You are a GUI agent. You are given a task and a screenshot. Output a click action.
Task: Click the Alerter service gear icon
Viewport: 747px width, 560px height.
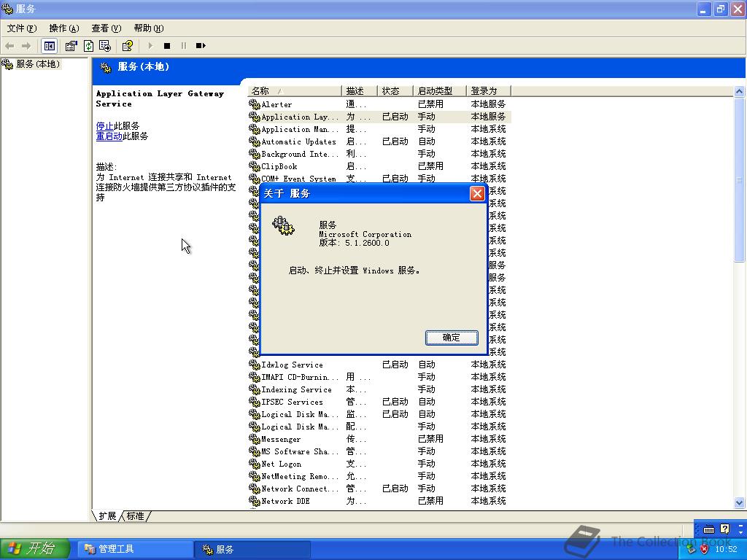coord(255,104)
